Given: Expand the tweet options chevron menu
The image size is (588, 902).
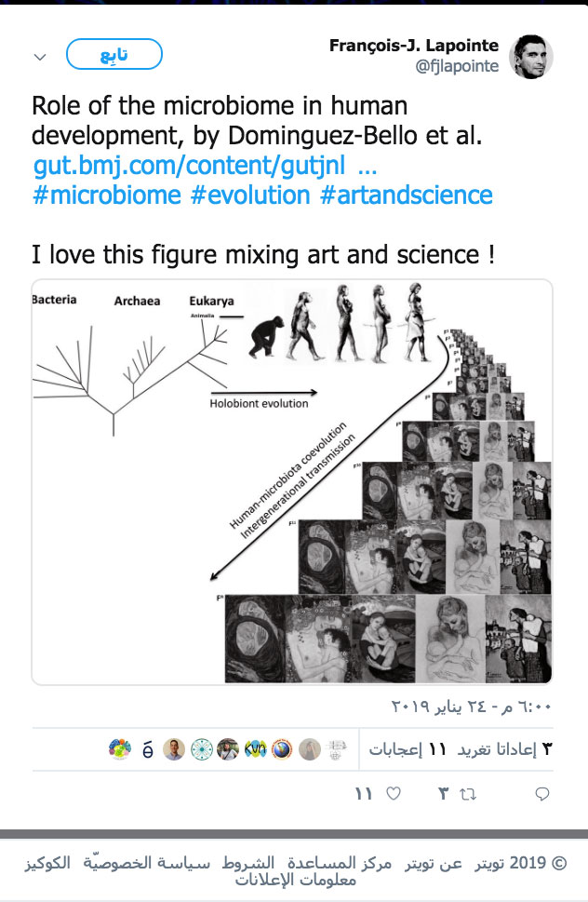Looking at the screenshot, I should pos(40,57).
